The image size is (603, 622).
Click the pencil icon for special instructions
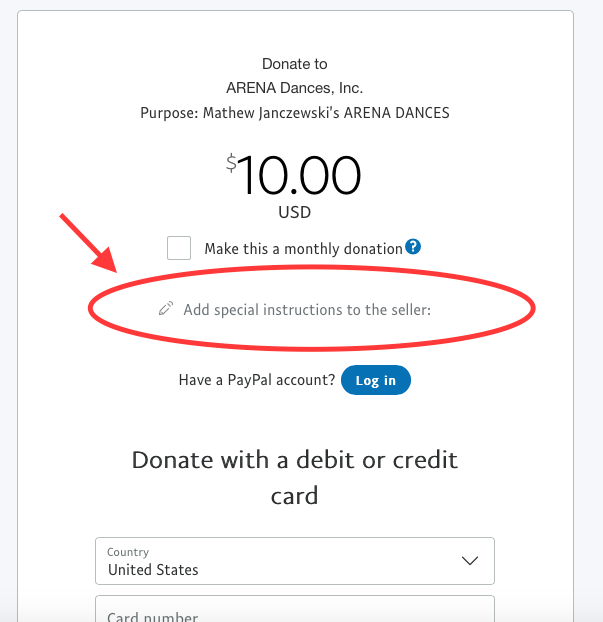[166, 309]
